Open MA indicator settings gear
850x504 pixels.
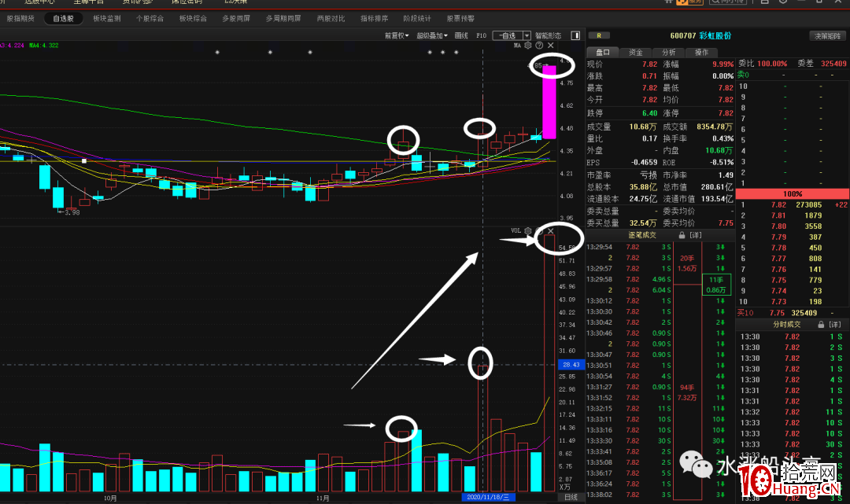(527, 46)
